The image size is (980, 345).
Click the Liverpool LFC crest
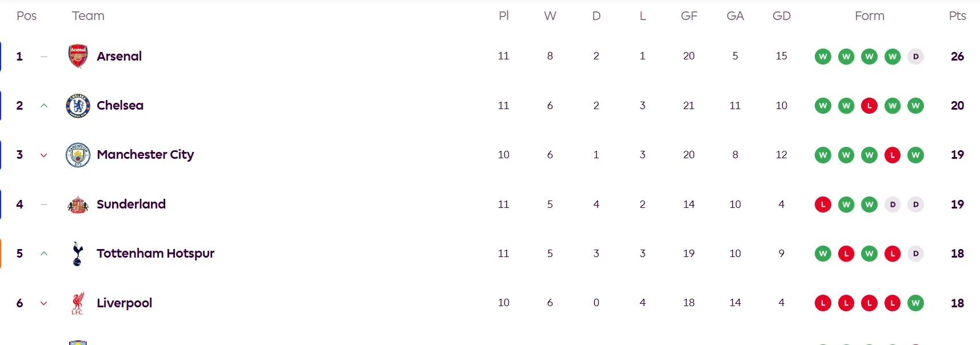click(78, 303)
